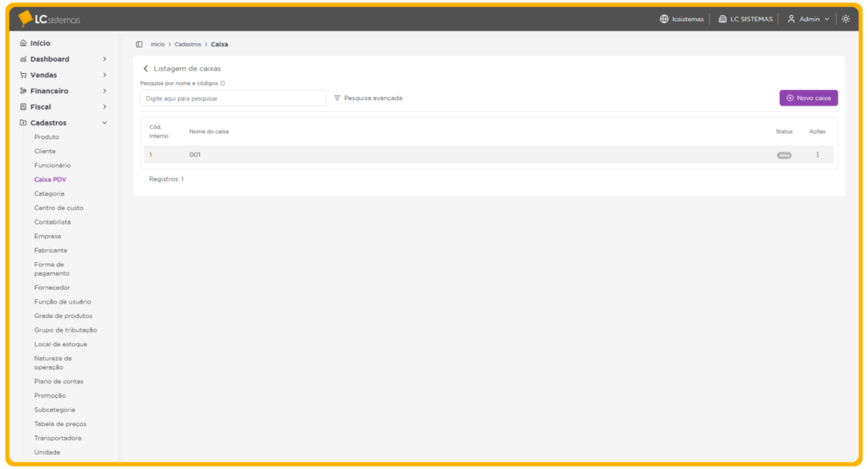This screenshot has width=868, height=469.
Task: Click the sidebar collapse panel icon
Action: coord(139,44)
